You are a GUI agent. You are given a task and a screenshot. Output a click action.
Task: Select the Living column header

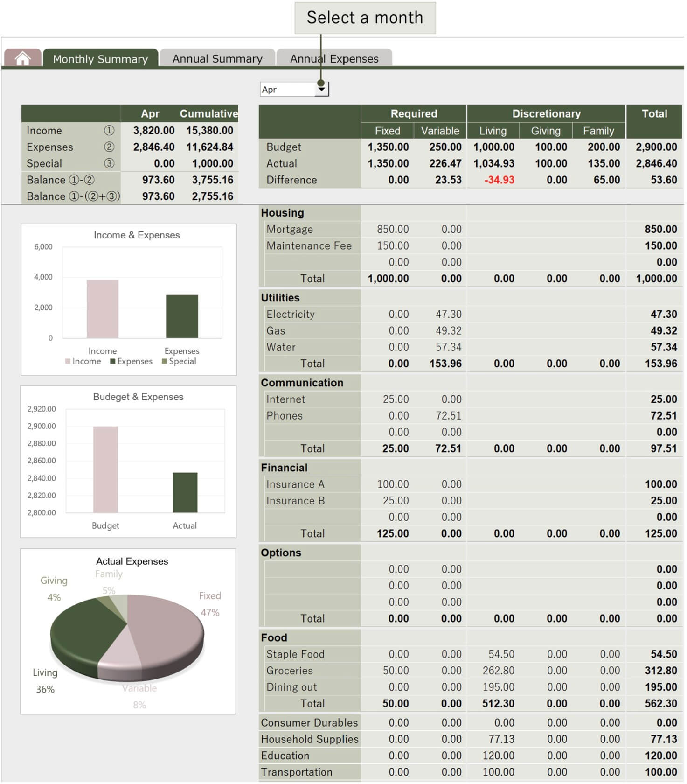coord(493,131)
